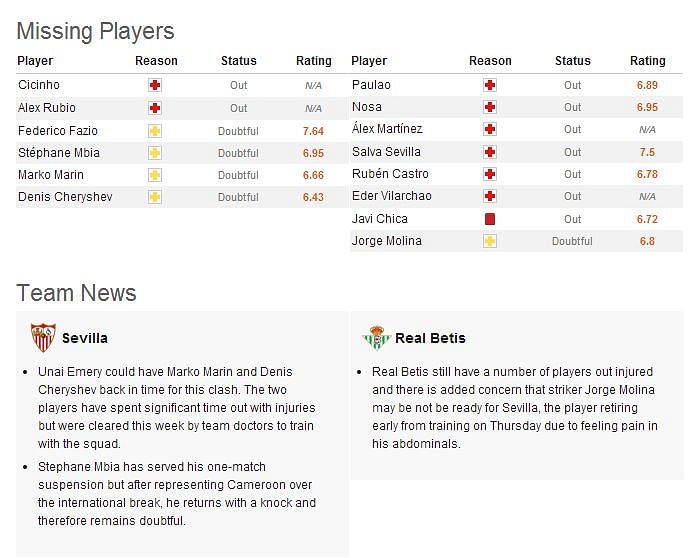688x558 pixels.
Task: Click the Sevilla club crest icon
Action: 43,338
